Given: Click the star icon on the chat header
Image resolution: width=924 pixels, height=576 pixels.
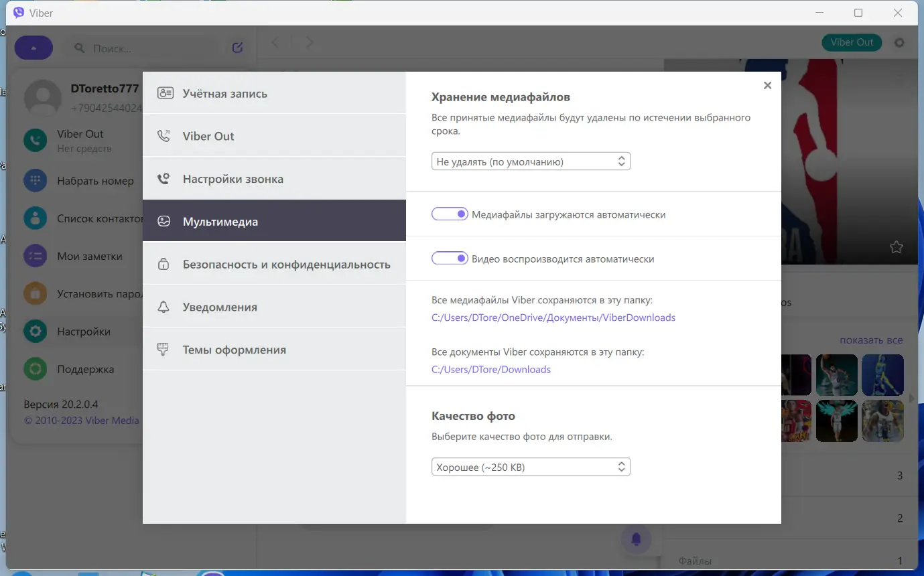Looking at the screenshot, I should tap(896, 246).
